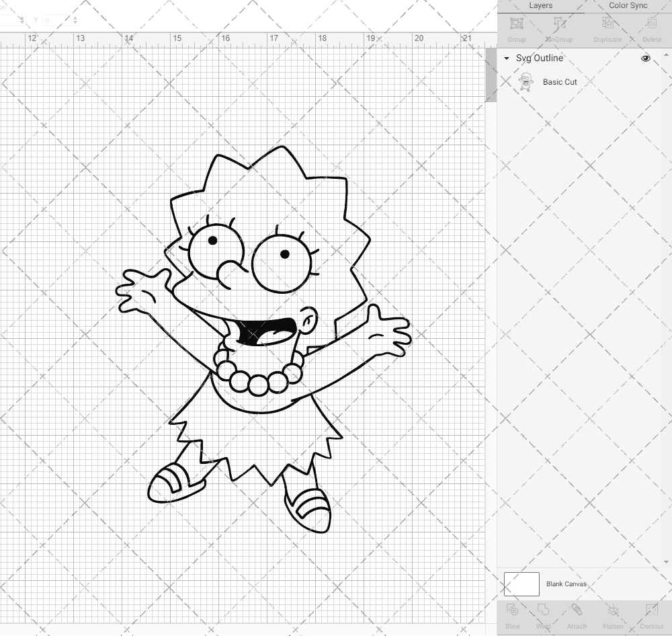Hide the Svg Outline layer with eye icon
This screenshot has width=672, height=636.
coord(645,58)
